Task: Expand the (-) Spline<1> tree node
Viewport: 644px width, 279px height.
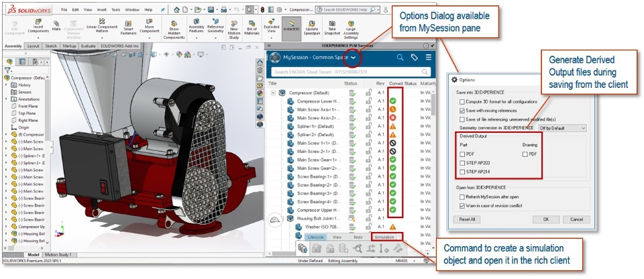Action: point(6,156)
